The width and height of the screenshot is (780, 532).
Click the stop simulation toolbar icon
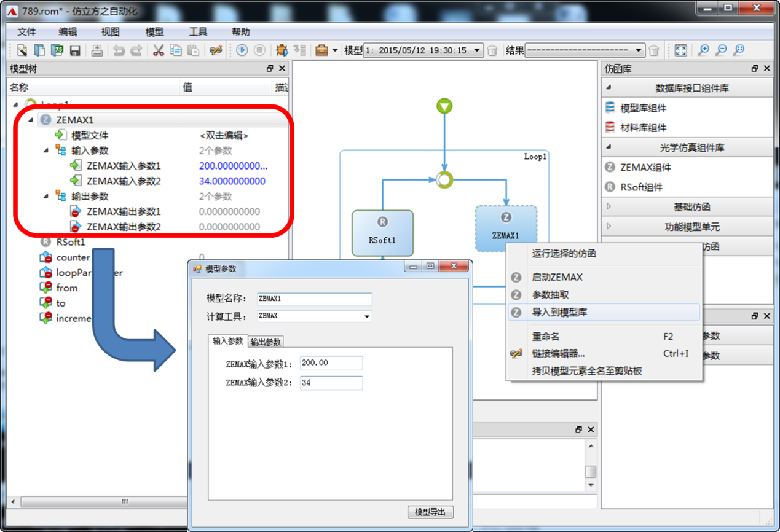(260, 50)
